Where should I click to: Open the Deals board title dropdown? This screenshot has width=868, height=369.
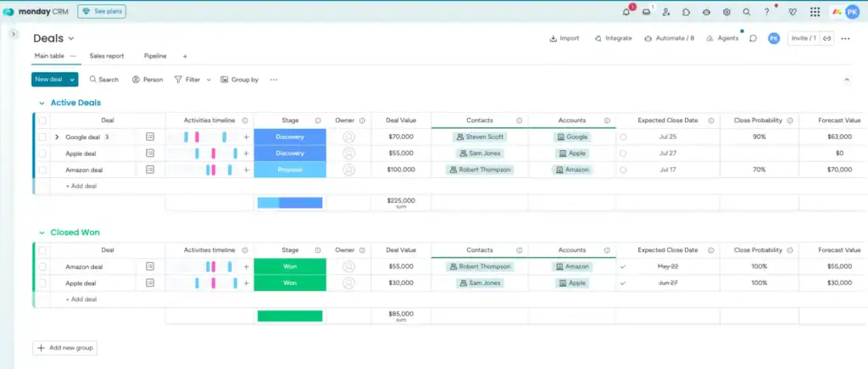tap(71, 39)
